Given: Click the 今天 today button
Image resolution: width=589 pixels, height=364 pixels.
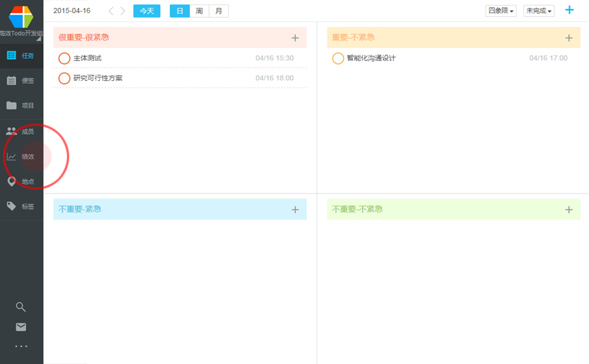Looking at the screenshot, I should 147,11.
